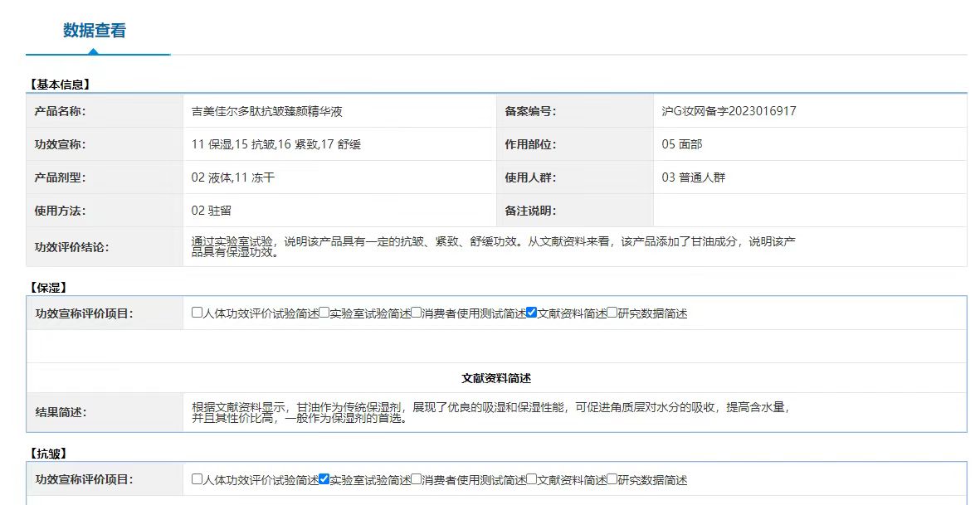Click the 备案编号 value 沪G妆网备字2023016917
Screen dimensions: 980x505
point(729,111)
